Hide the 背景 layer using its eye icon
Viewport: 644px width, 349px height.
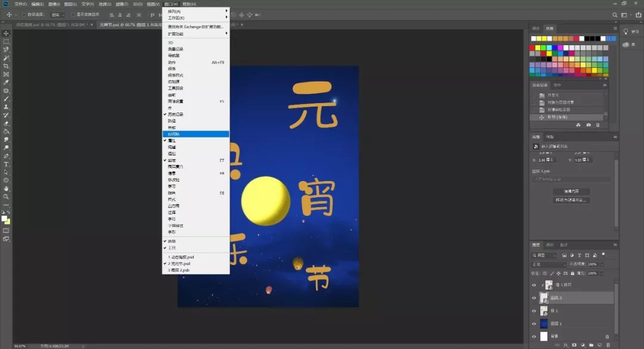pos(534,336)
